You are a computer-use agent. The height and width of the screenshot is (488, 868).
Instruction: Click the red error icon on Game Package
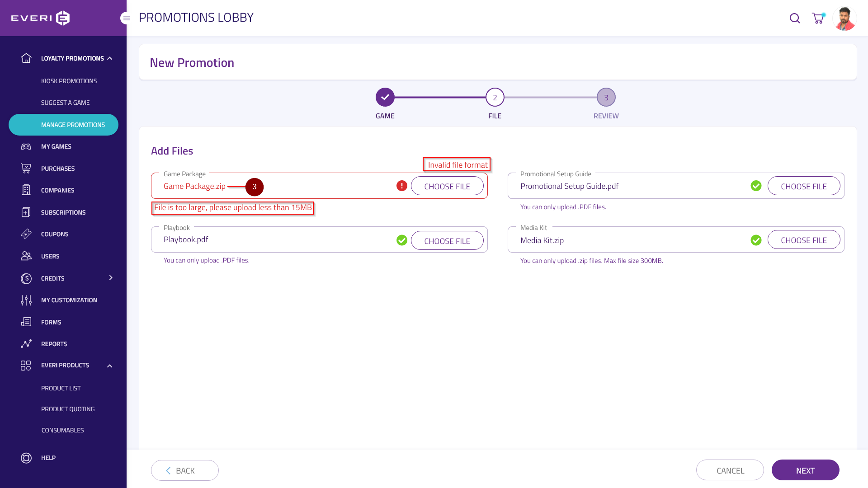(x=401, y=186)
